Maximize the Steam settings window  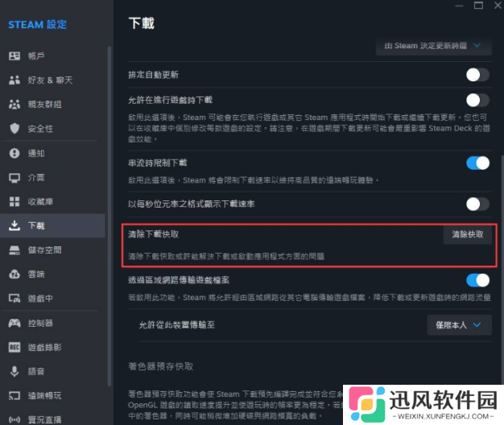(x=478, y=6)
